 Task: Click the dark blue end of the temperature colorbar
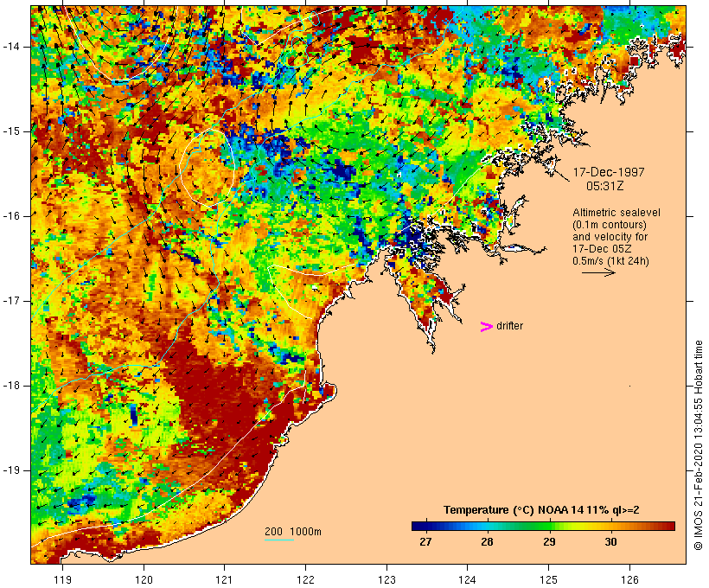tap(418, 526)
